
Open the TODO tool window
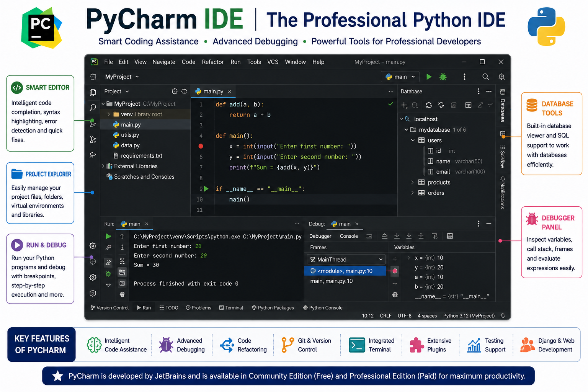(x=169, y=308)
